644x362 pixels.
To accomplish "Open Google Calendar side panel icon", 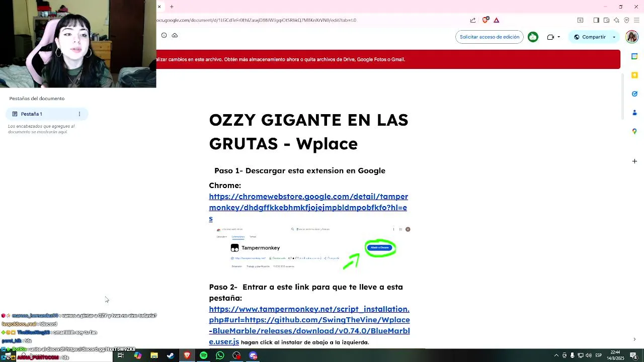I will [634, 56].
